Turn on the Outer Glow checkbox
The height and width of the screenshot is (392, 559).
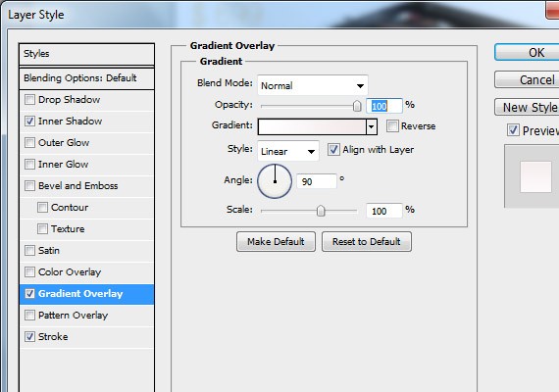(x=30, y=142)
